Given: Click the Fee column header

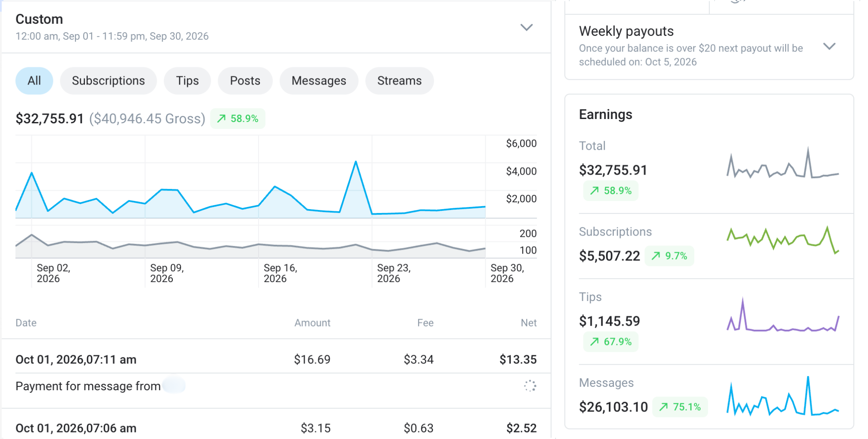Looking at the screenshot, I should point(425,323).
